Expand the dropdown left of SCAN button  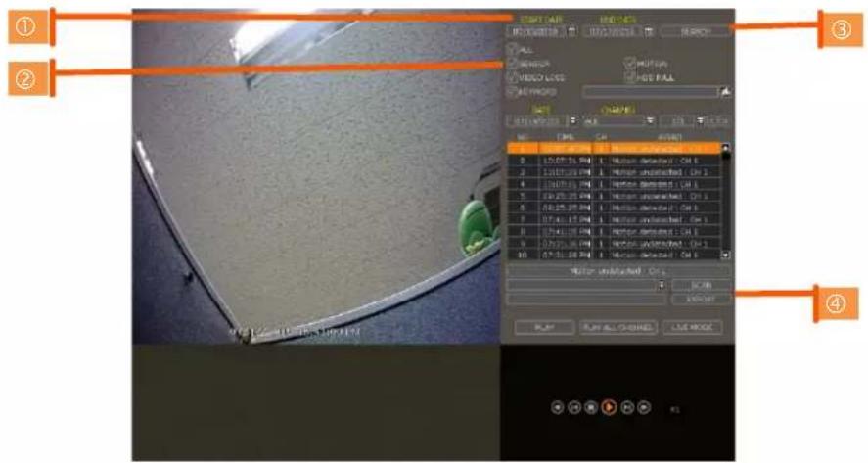661,285
